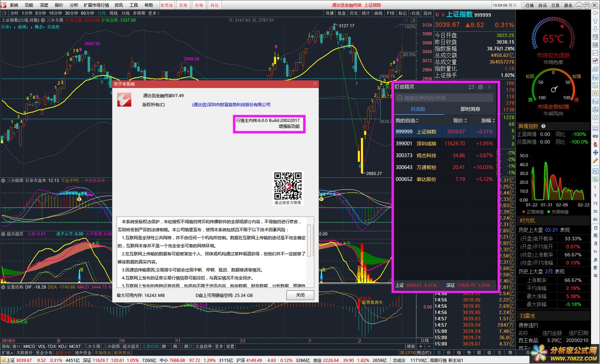The width and height of the screenshot is (600, 364).
Task: Switch to 自选股 tab in 盯盘精灵
Action: 418,109
